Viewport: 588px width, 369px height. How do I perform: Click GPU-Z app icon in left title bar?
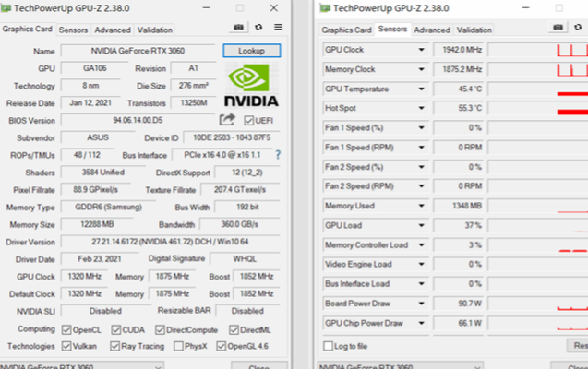[x=6, y=8]
